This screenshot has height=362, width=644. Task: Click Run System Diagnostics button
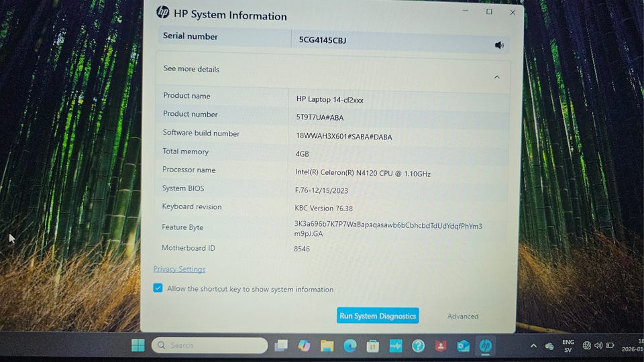[x=378, y=316]
